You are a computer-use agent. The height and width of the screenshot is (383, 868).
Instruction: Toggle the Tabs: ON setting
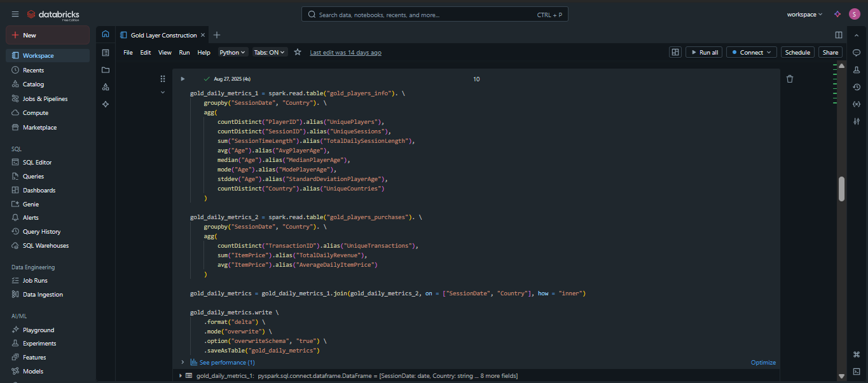click(270, 53)
